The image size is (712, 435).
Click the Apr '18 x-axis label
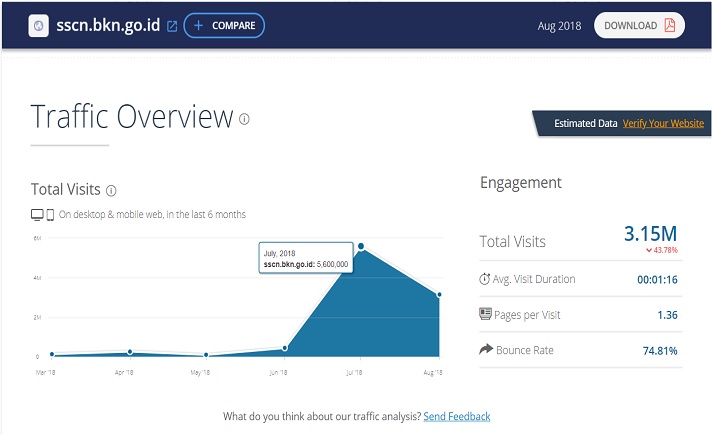pos(124,372)
